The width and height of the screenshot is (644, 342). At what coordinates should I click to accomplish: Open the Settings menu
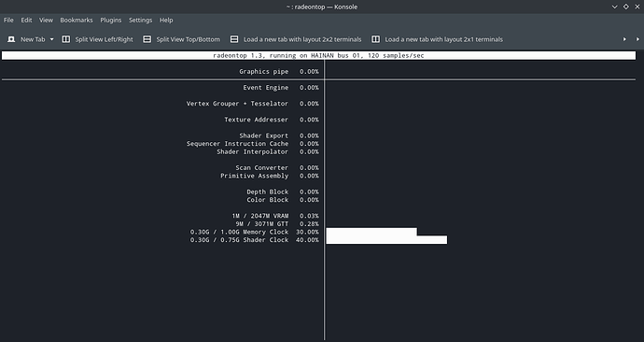point(140,20)
